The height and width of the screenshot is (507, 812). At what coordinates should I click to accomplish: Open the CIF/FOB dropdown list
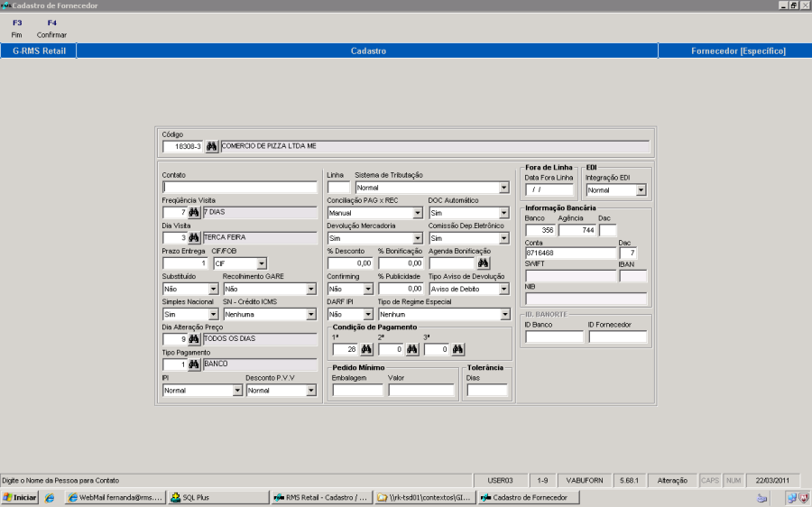point(262,263)
